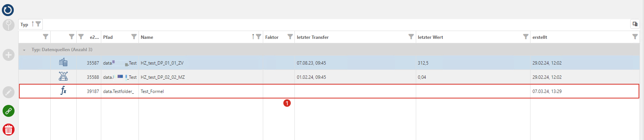Viewport: 644px width, 140px height.
Task: Click the greyed-out add plus button
Action: (x=9, y=55)
